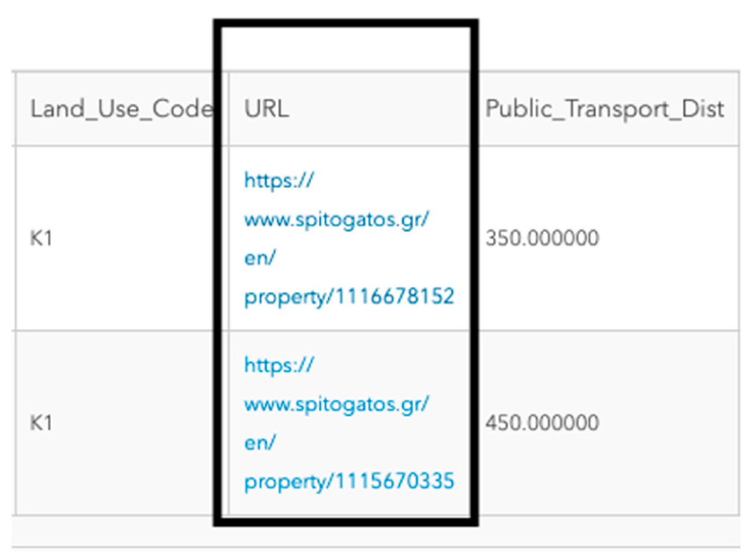Select the Public_Transport_Dist column header
Screen dimensions: 750x560
604,109
